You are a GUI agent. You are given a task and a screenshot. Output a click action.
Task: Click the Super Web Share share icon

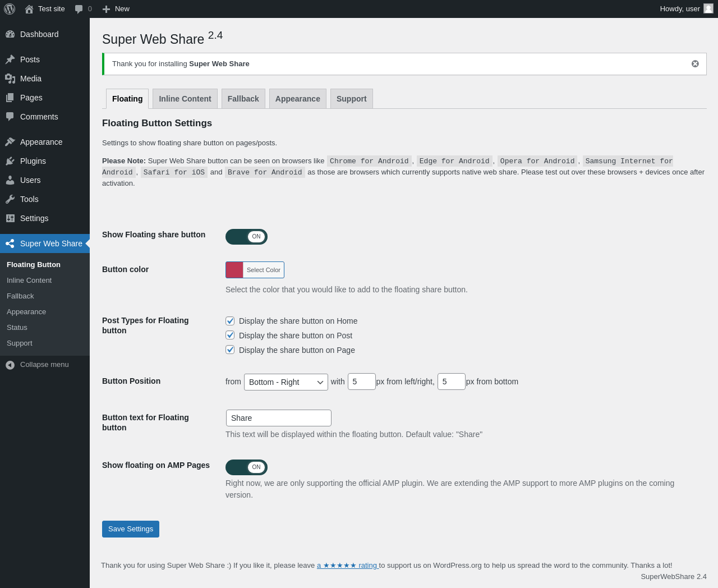10,244
